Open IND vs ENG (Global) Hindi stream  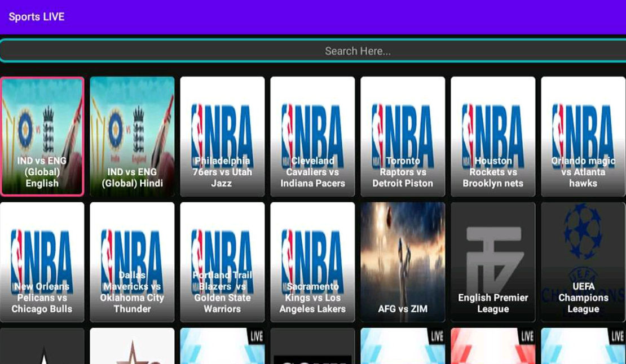click(x=132, y=136)
